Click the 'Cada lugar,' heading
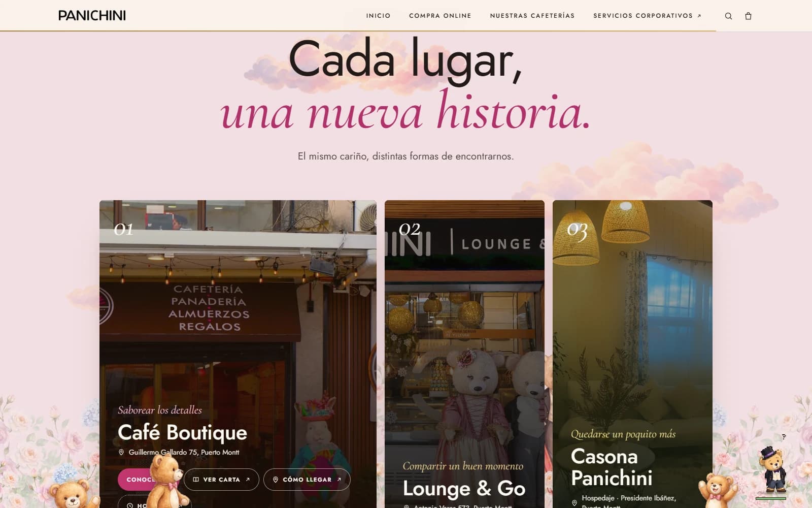 pyautogui.click(x=405, y=60)
